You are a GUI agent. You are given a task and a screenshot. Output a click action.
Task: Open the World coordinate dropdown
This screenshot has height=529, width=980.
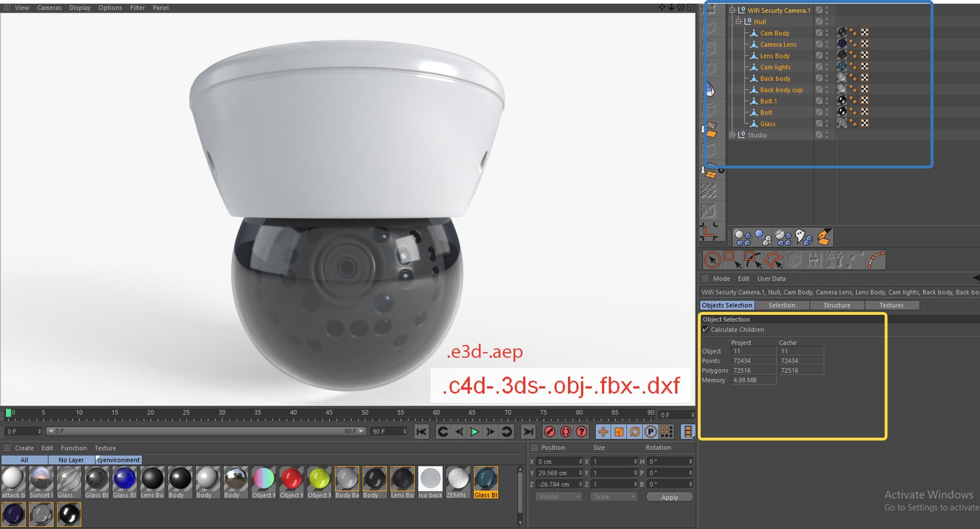[x=559, y=497]
